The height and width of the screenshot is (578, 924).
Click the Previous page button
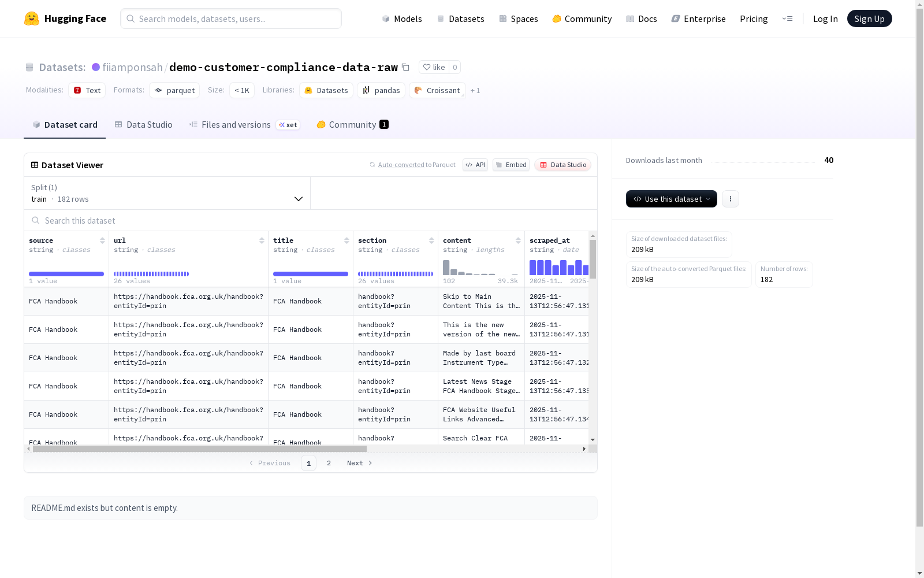270,463
